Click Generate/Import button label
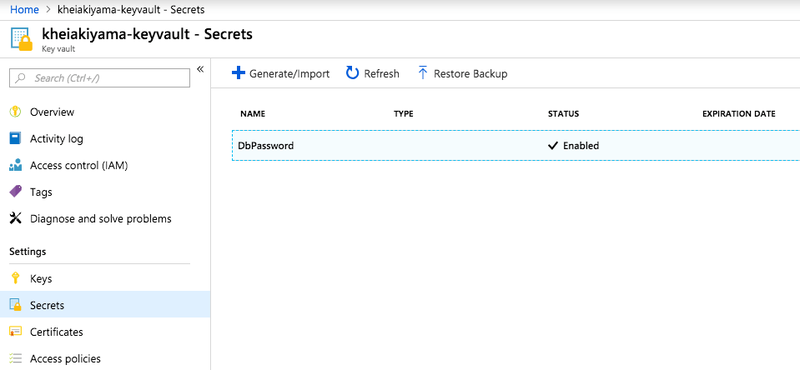The width and height of the screenshot is (800, 370). click(289, 74)
